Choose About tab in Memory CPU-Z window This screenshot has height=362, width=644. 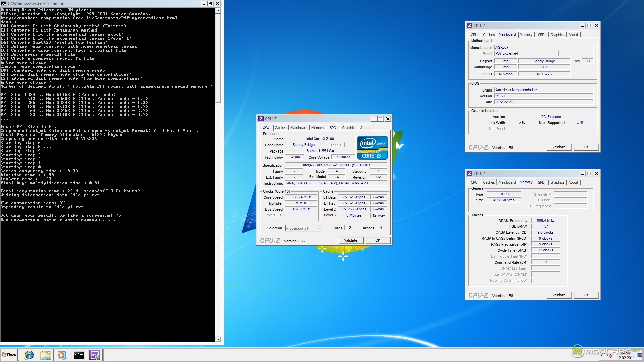tap(573, 182)
